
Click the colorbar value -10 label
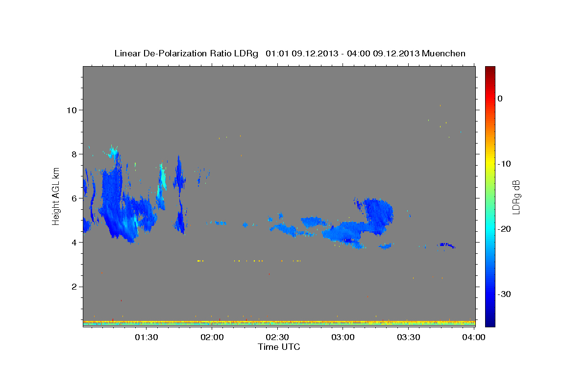tap(504, 164)
